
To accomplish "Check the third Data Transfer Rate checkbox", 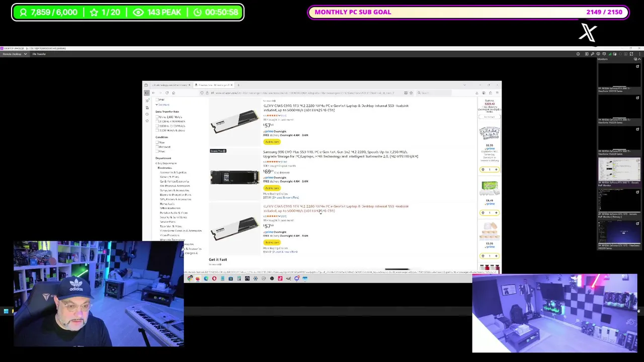I will tap(157, 126).
